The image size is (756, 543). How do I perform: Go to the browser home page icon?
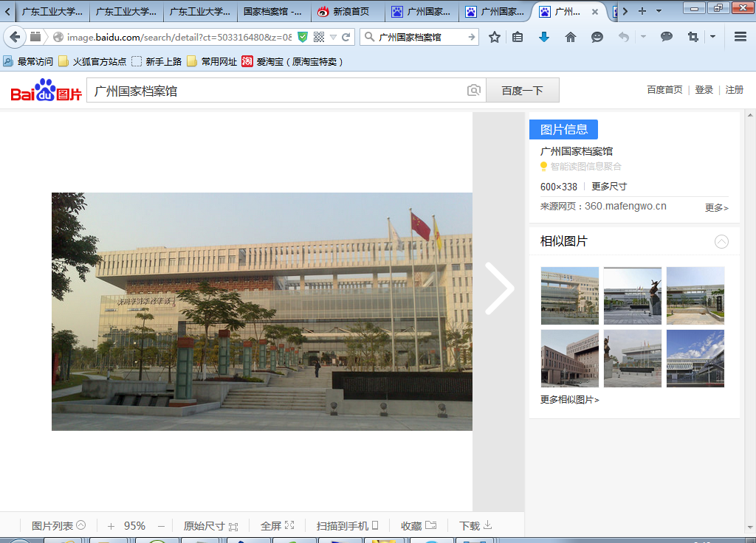[x=570, y=37]
